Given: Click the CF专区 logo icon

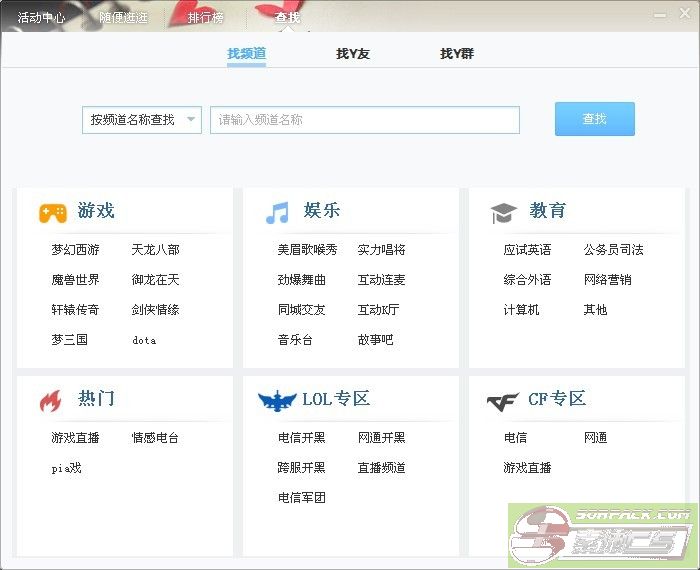Looking at the screenshot, I should [503, 402].
